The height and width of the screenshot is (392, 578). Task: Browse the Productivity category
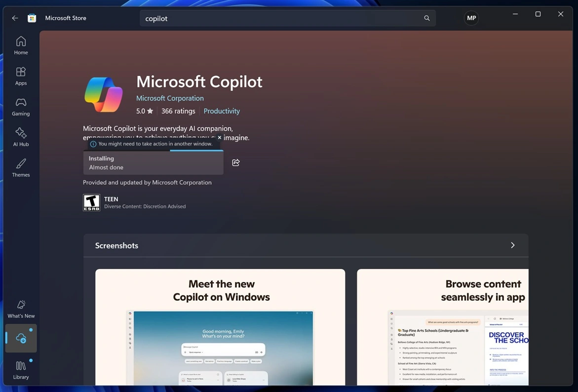(x=221, y=111)
